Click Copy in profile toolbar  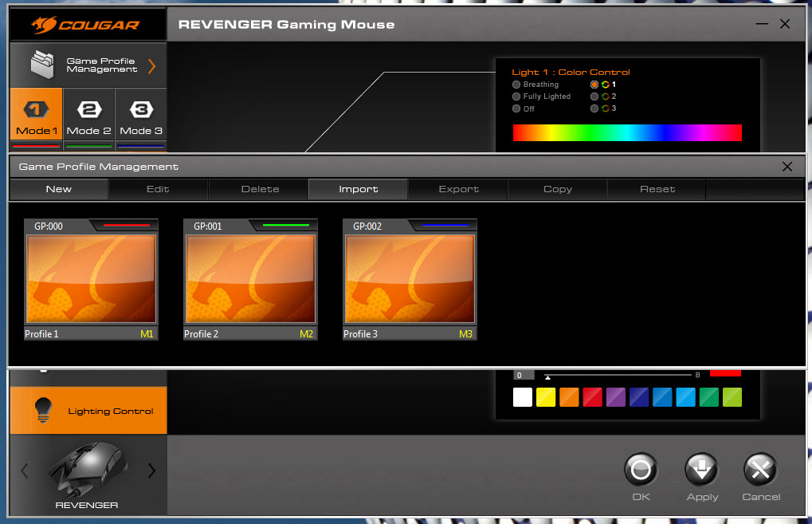click(x=558, y=189)
